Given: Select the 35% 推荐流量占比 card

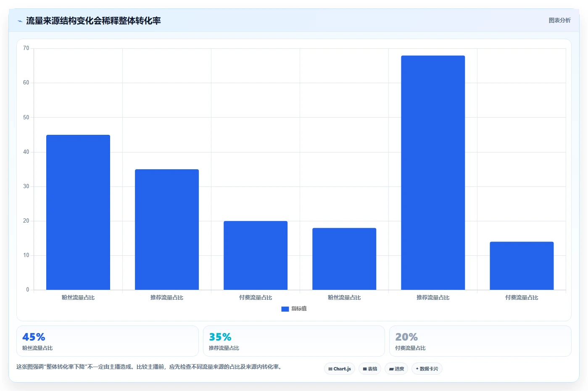Looking at the screenshot, I should coord(294,341).
